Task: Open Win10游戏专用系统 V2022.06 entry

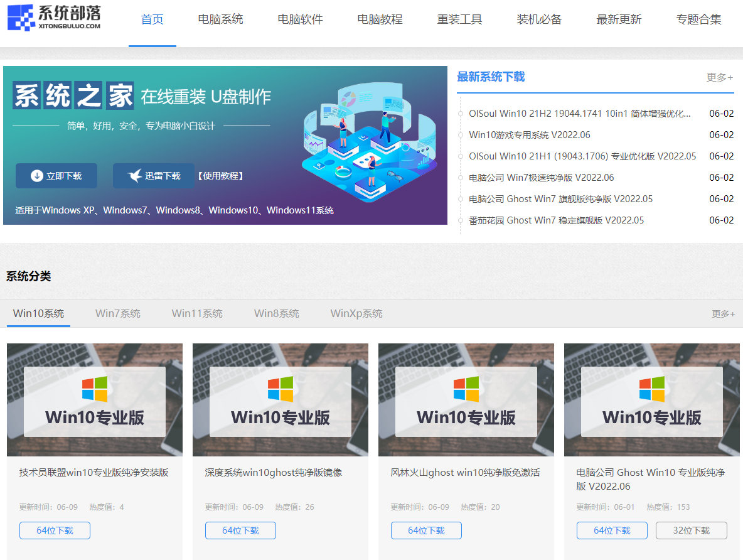Action: [529, 135]
